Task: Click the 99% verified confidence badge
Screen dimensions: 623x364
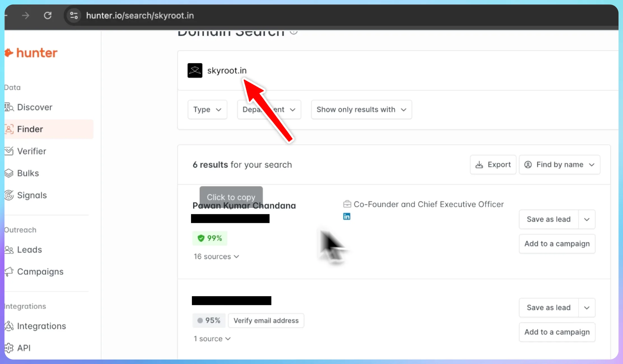Action: click(210, 238)
